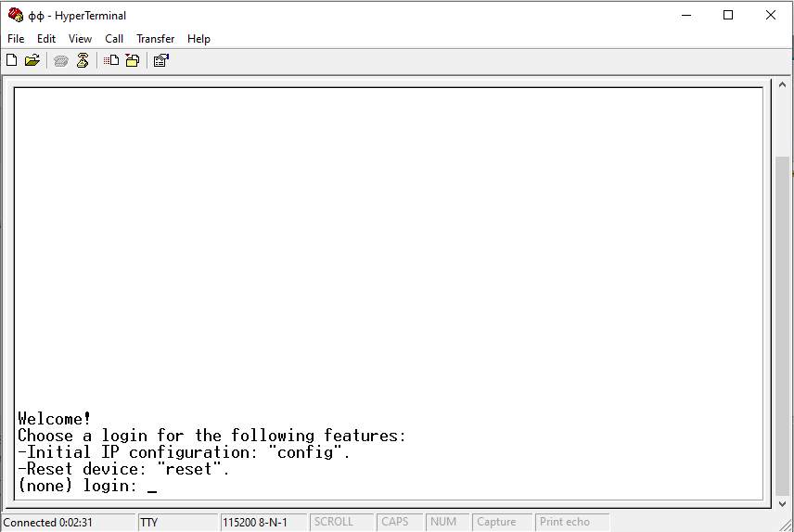Image resolution: width=794 pixels, height=532 pixels.
Task: Open the Edit menu
Action: [46, 39]
